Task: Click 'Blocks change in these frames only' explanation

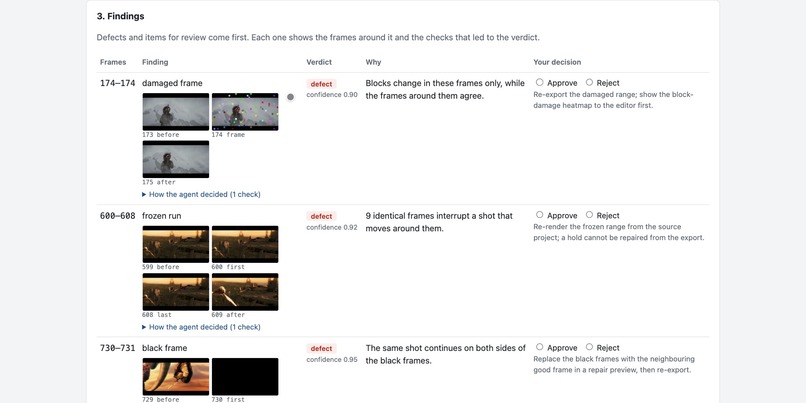Action: tap(445, 89)
